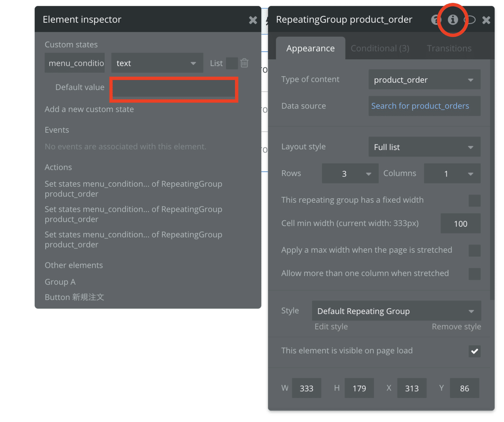Click the help question mark icon
The width and height of the screenshot is (504, 422).
tap(436, 20)
